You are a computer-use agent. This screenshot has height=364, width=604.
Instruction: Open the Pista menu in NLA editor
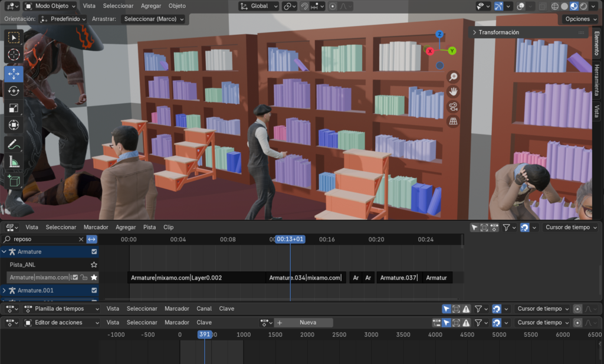pos(149,227)
